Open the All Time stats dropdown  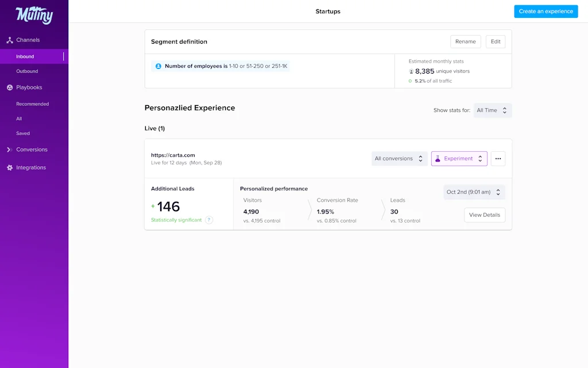[493, 110]
